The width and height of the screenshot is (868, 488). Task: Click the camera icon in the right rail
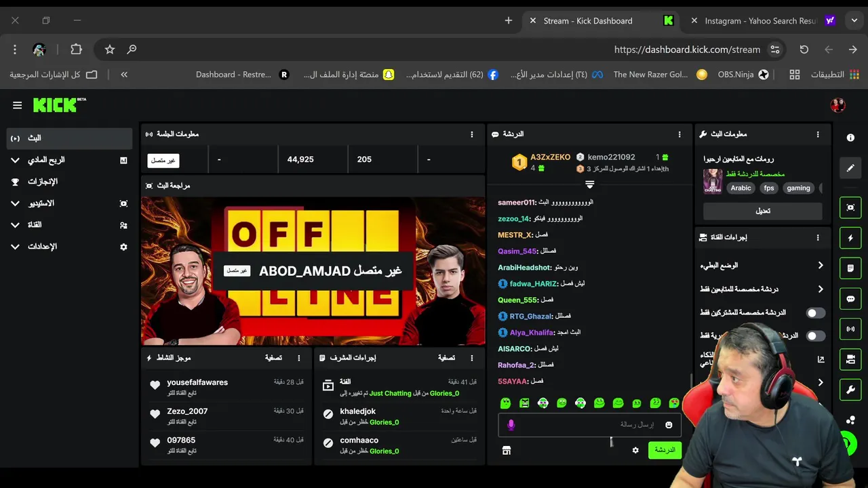pyautogui.click(x=850, y=359)
